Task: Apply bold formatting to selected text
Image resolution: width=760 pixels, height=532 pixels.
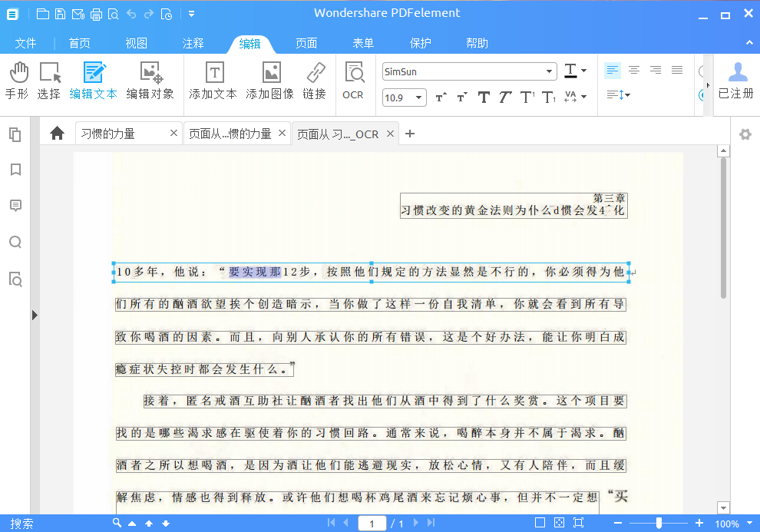Action: pyautogui.click(x=484, y=97)
